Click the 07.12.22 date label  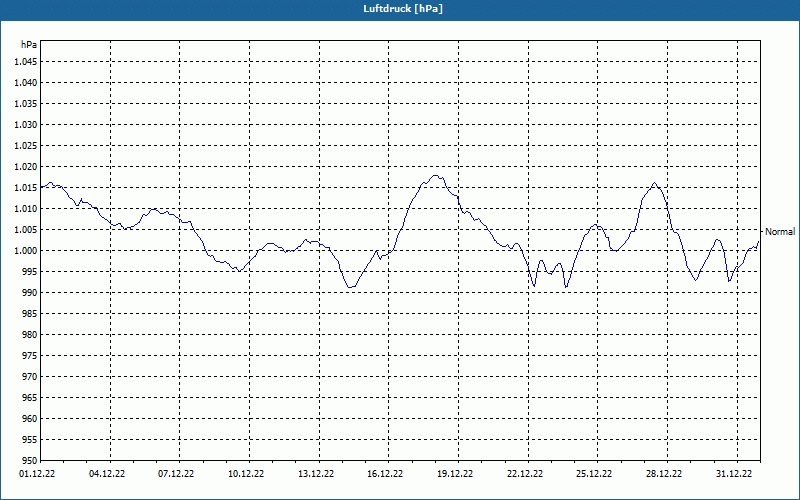[176, 473]
